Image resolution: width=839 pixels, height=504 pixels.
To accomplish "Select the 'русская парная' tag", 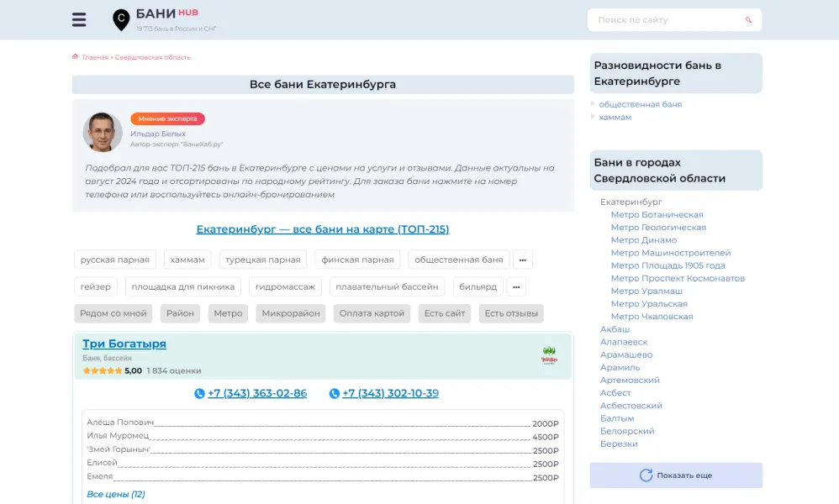I will [x=115, y=260].
